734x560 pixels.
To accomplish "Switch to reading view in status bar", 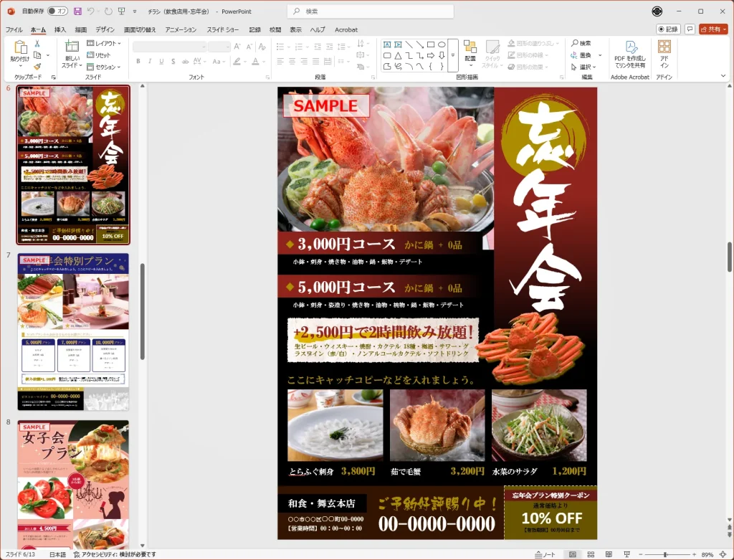I will coord(609,554).
